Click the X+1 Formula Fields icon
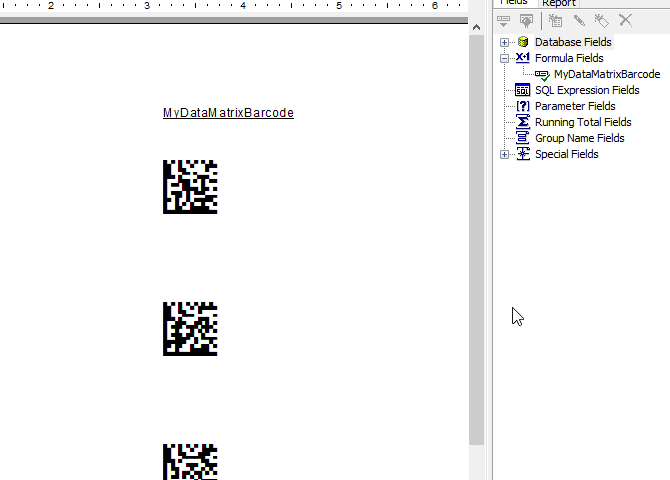This screenshot has width=670, height=480. pyautogui.click(x=523, y=58)
